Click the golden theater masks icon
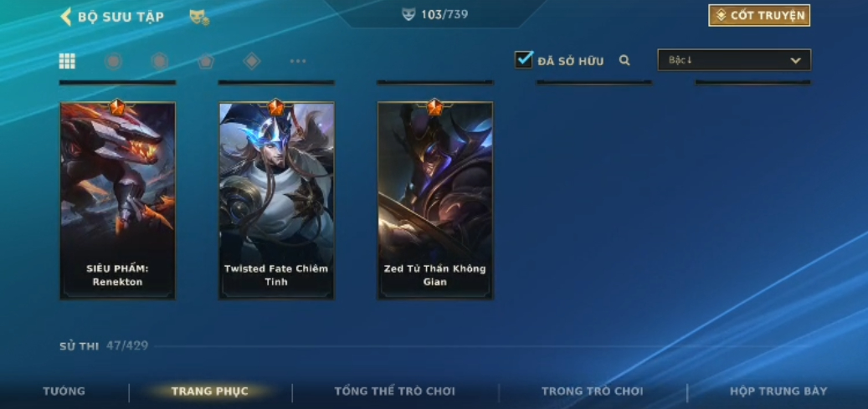The image size is (868, 409). click(198, 18)
